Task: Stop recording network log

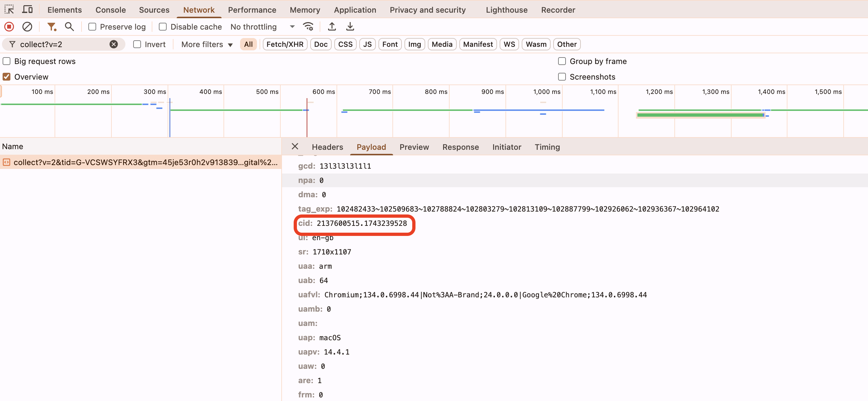Action: tap(9, 27)
